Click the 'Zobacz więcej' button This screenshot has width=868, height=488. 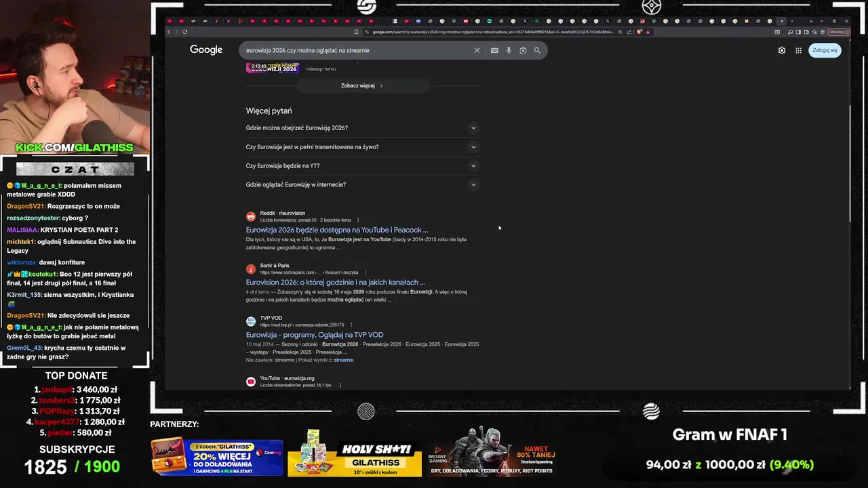point(363,85)
